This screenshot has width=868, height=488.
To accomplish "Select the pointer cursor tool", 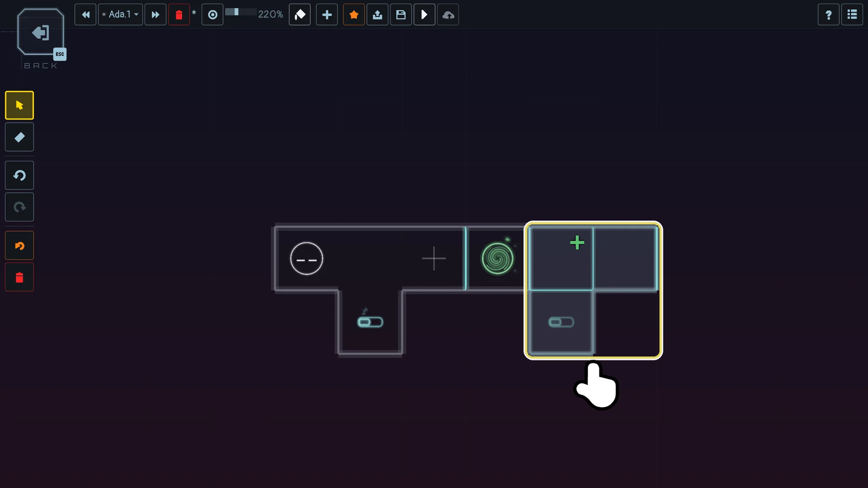I will [x=19, y=105].
